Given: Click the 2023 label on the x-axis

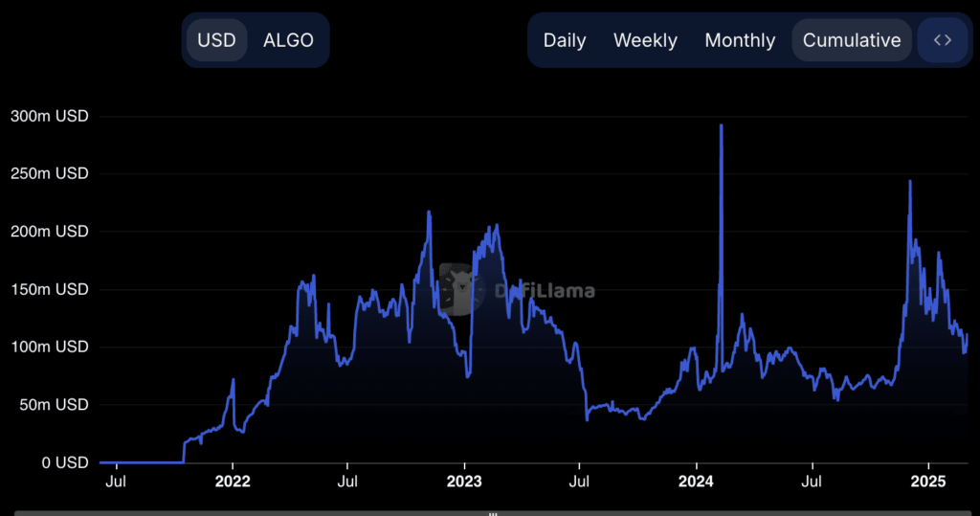Looking at the screenshot, I should tap(464, 482).
